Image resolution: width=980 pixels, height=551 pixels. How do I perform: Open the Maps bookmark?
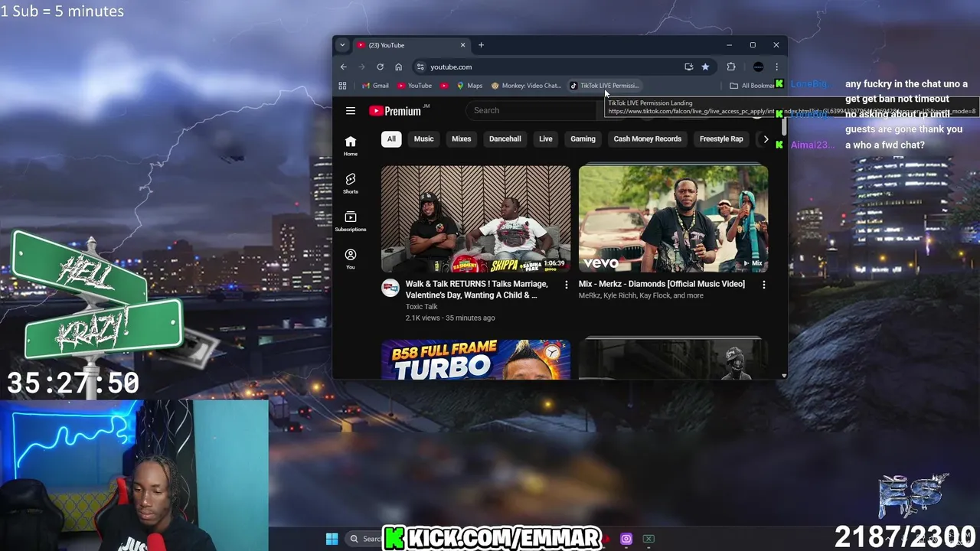[x=469, y=86]
